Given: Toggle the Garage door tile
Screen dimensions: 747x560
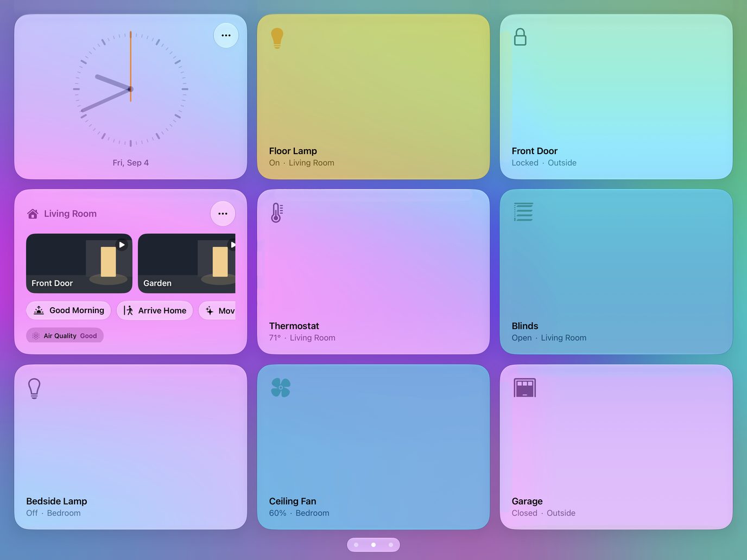Looking at the screenshot, I should point(616,447).
